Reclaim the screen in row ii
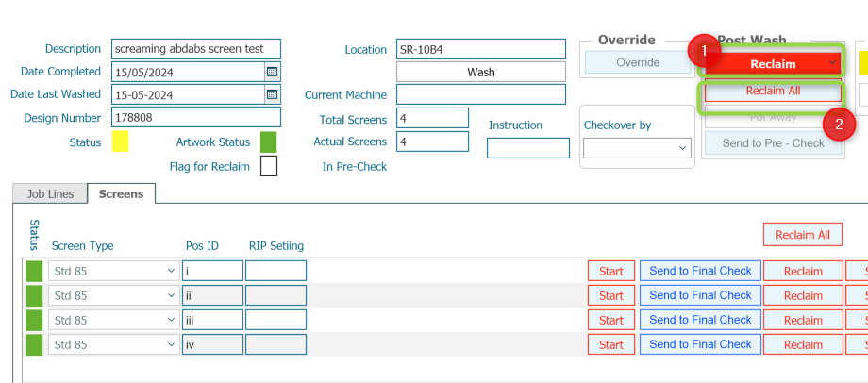The image size is (868, 383). [x=803, y=295]
